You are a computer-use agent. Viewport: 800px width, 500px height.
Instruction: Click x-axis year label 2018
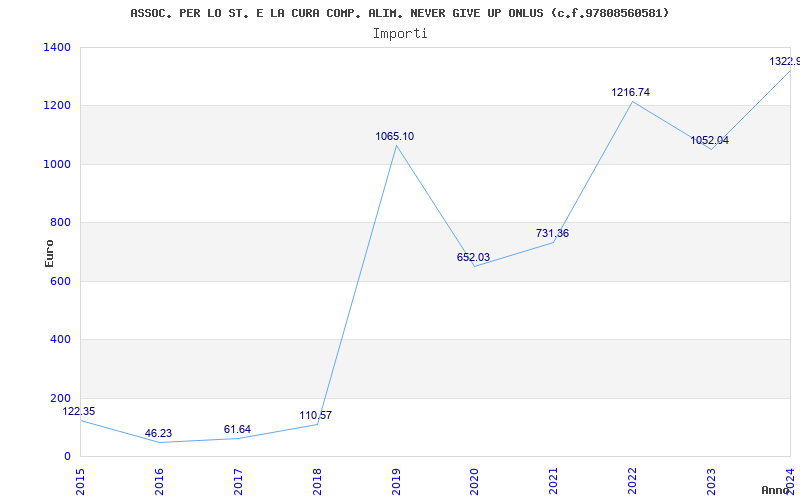click(x=317, y=481)
